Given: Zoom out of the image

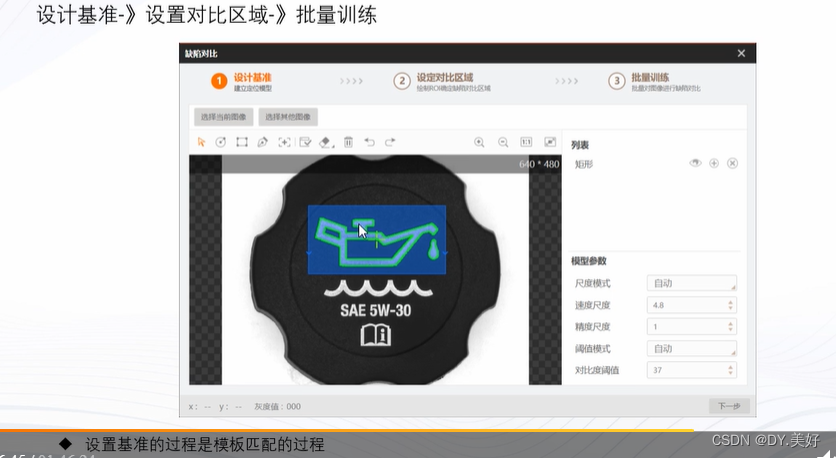Looking at the screenshot, I should 503,142.
